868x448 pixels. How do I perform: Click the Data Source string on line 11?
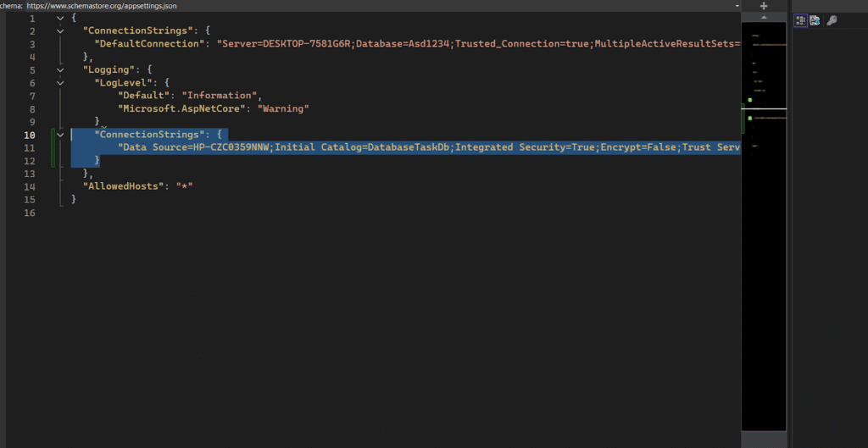pyautogui.click(x=424, y=147)
